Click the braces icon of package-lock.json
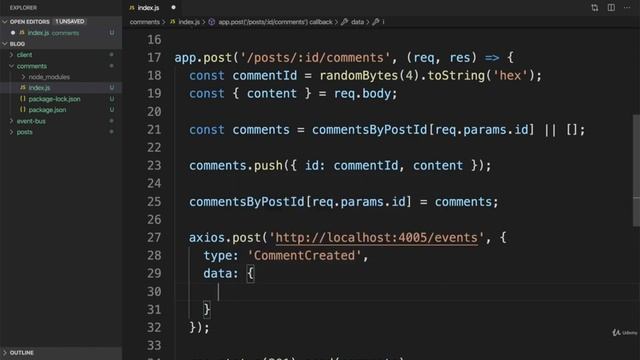Viewport: 640px width, 360px height. tap(23, 99)
